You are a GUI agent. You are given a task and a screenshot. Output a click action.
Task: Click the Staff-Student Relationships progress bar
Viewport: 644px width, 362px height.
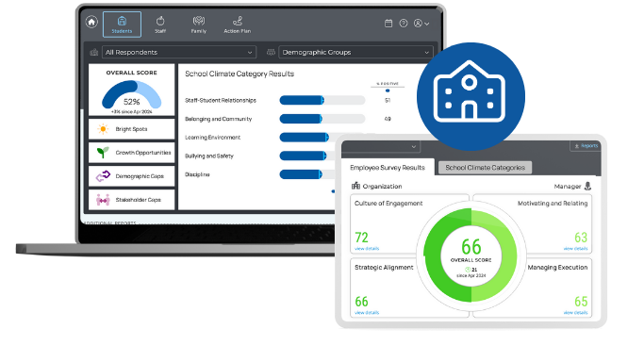(x=322, y=100)
